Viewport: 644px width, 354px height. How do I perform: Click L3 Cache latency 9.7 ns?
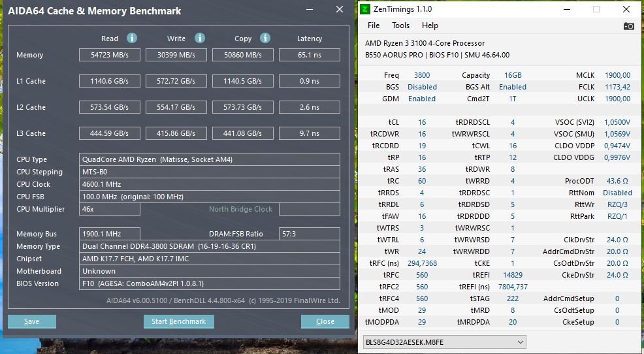pyautogui.click(x=310, y=133)
